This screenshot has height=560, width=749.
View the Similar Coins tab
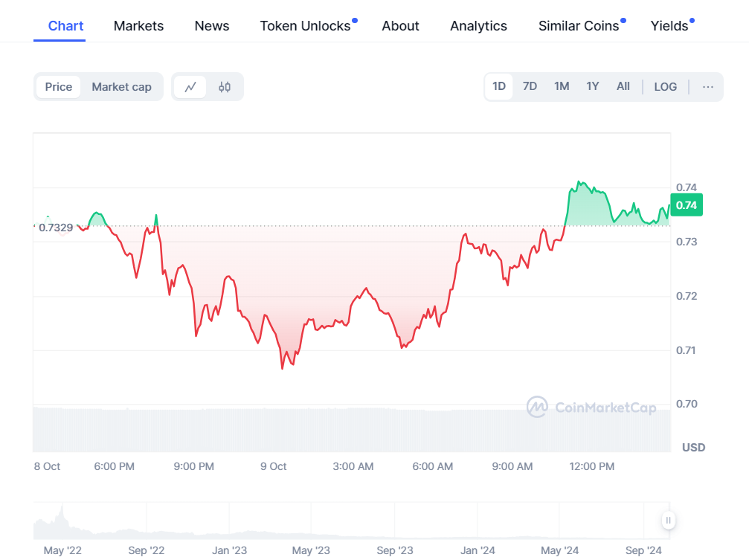(x=579, y=26)
